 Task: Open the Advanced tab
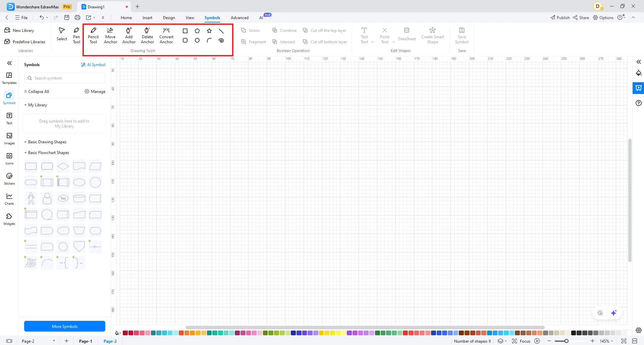239,18
